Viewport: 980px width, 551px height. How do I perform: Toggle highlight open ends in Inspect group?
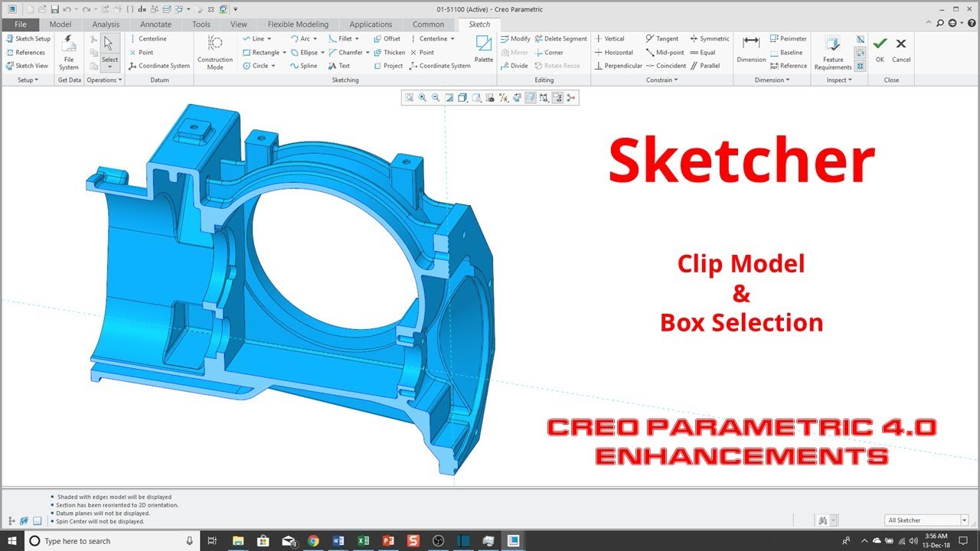point(860,53)
